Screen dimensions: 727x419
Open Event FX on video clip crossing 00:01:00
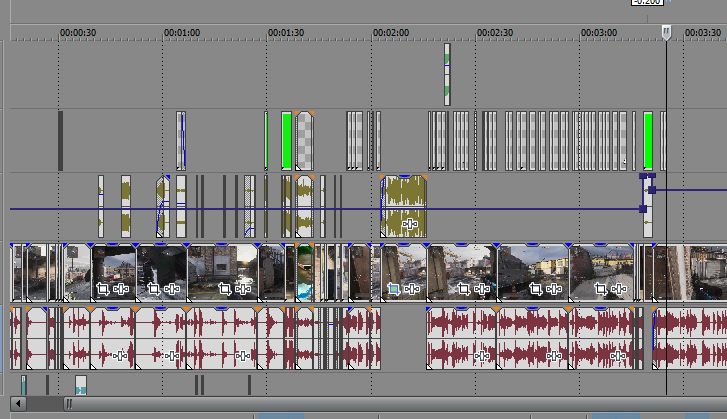tap(172, 289)
